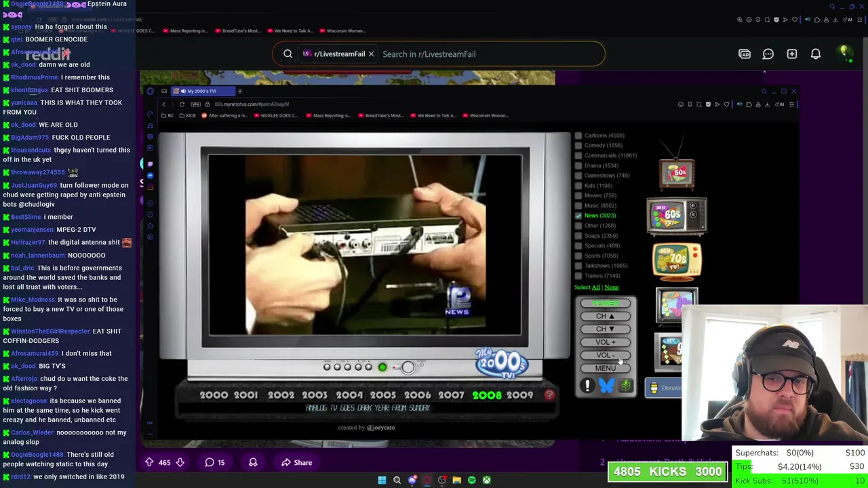
Task: Open the My 60s TV icon
Action: click(x=677, y=216)
